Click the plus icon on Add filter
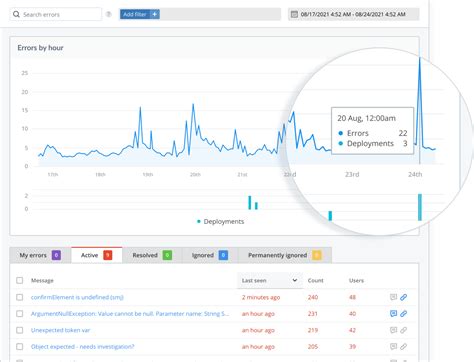 pos(155,14)
